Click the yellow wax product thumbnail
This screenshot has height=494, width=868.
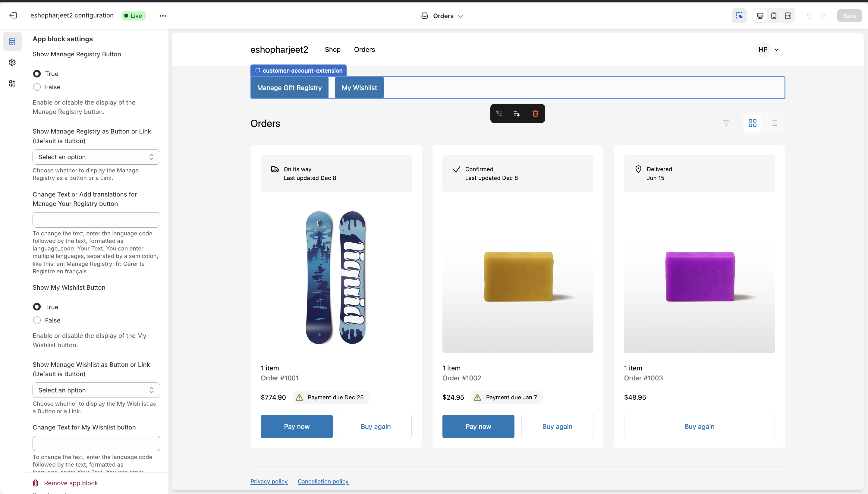tap(517, 278)
